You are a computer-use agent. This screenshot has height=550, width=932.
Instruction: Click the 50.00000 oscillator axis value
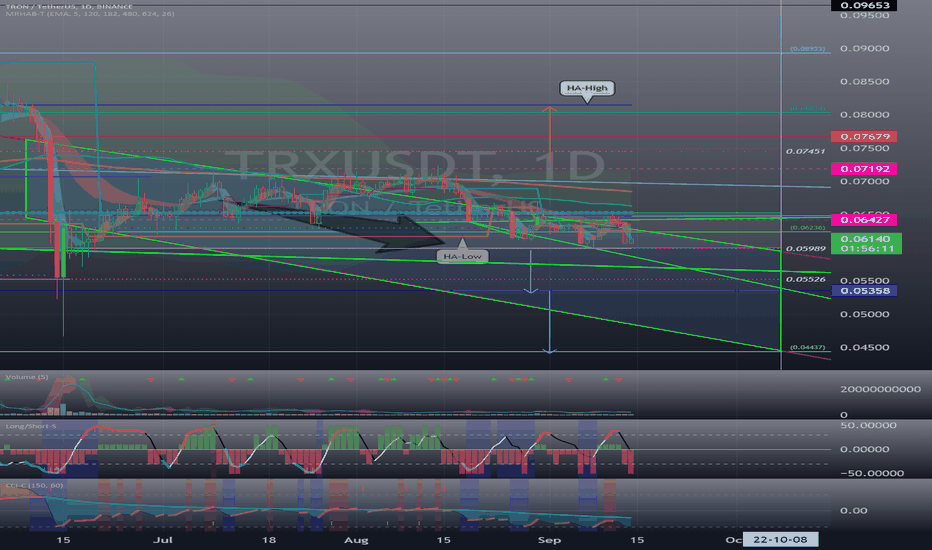pyautogui.click(x=868, y=426)
